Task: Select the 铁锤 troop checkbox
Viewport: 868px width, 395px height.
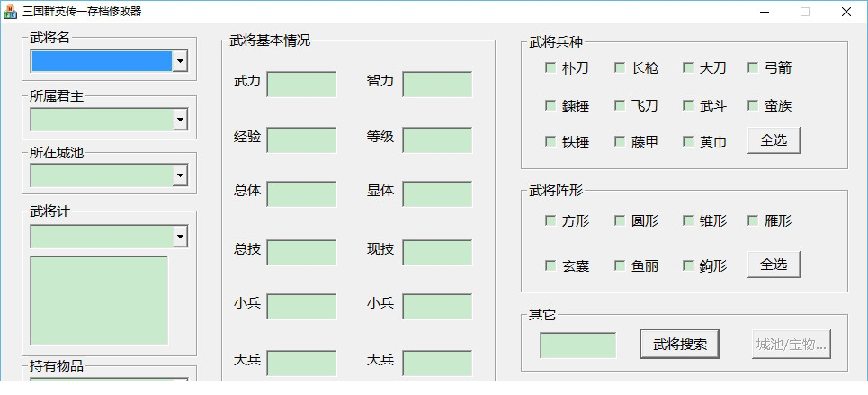Action: pyautogui.click(x=550, y=141)
